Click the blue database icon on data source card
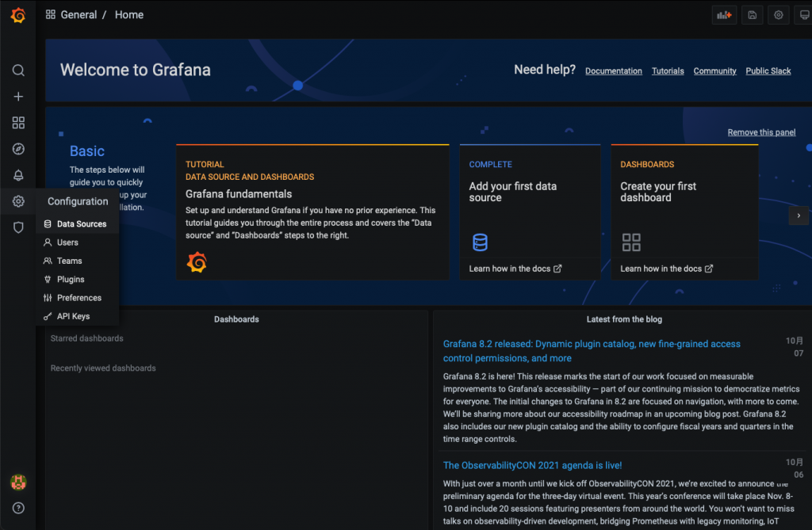The height and width of the screenshot is (530, 812). (x=480, y=242)
